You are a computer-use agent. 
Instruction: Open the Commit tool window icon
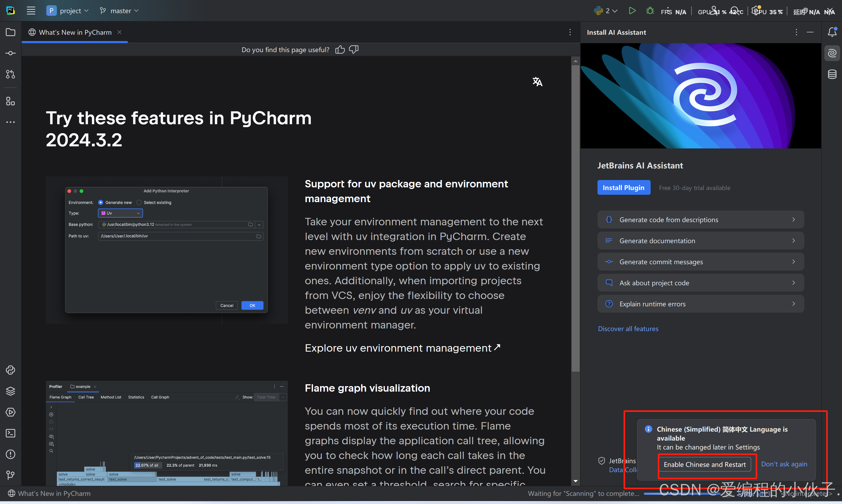11,53
